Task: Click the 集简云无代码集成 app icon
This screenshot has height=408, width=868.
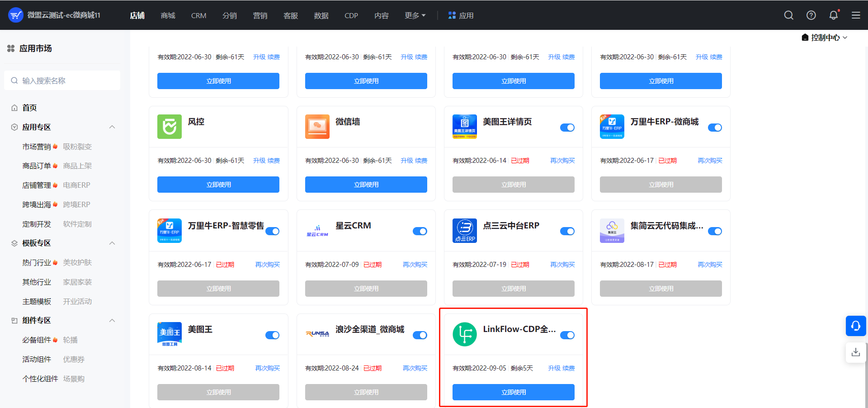Action: pos(612,231)
